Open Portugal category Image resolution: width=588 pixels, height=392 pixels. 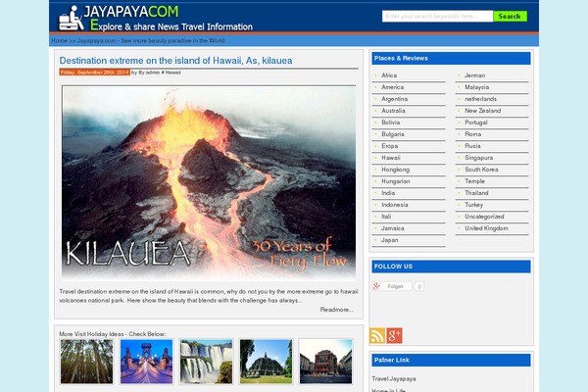coord(476,122)
